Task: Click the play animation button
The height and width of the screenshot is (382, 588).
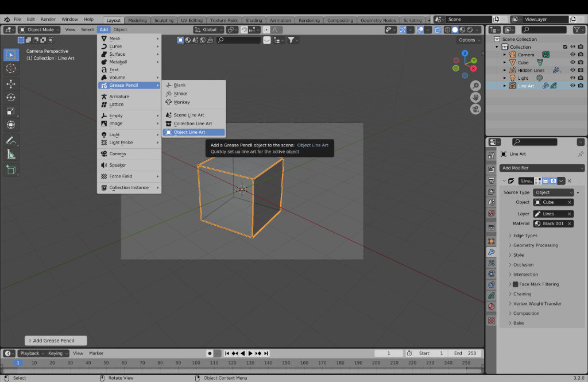Action: (250, 353)
